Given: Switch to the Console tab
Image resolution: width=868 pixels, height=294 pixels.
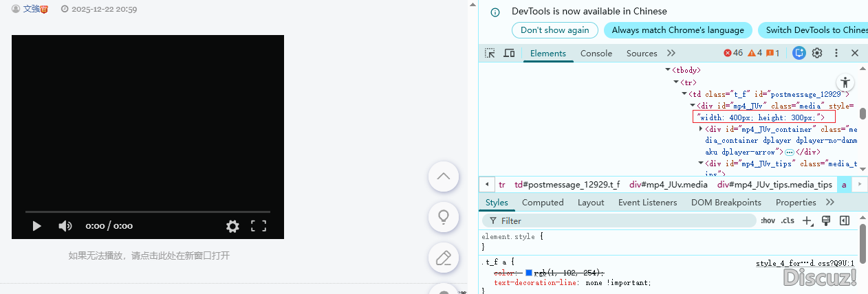Looking at the screenshot, I should point(596,53).
